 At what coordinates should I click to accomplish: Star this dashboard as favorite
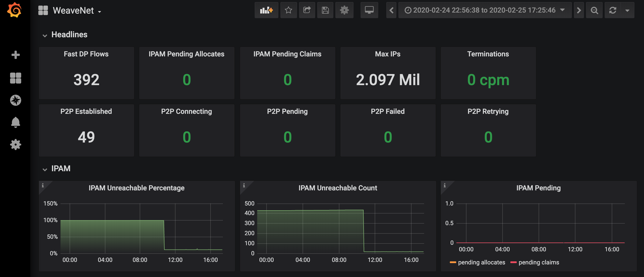point(288,10)
